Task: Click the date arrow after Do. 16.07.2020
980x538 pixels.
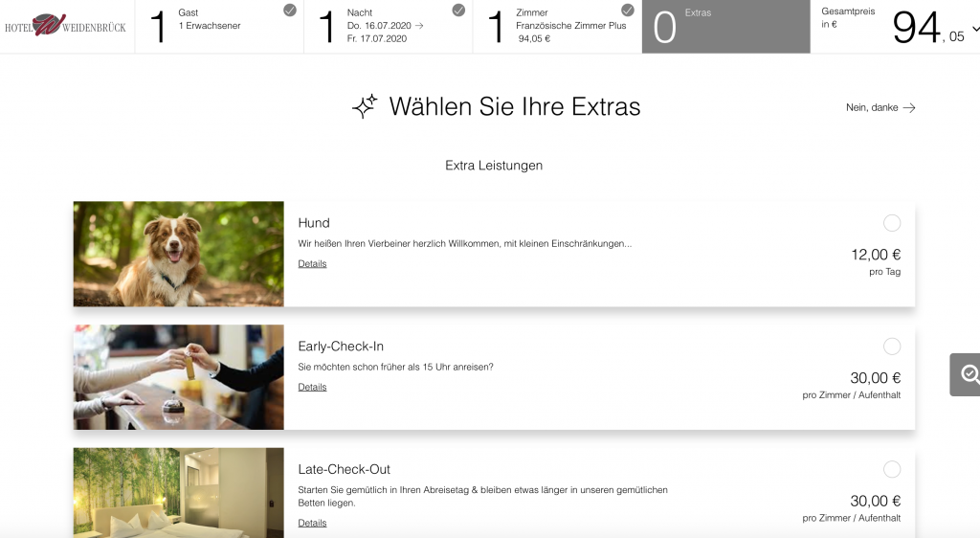Action: [419, 26]
